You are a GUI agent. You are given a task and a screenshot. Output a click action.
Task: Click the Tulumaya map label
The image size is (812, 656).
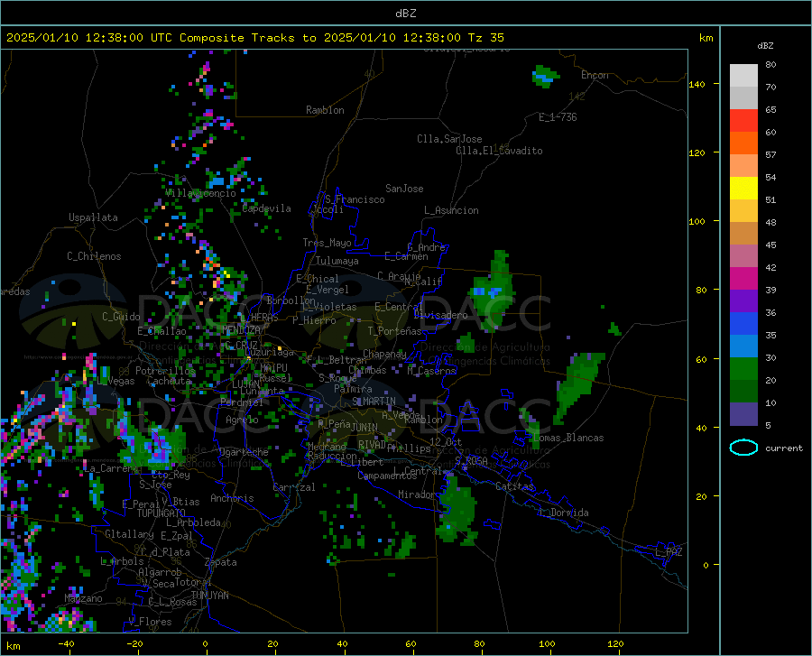(x=337, y=261)
